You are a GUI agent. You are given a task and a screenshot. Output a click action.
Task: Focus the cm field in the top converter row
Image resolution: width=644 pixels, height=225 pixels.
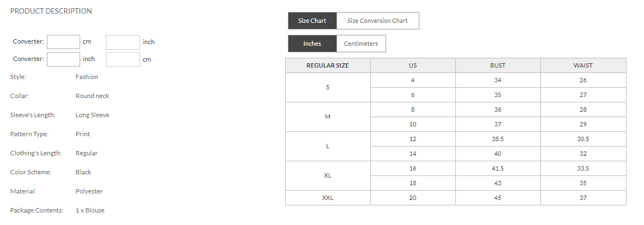coord(64,42)
